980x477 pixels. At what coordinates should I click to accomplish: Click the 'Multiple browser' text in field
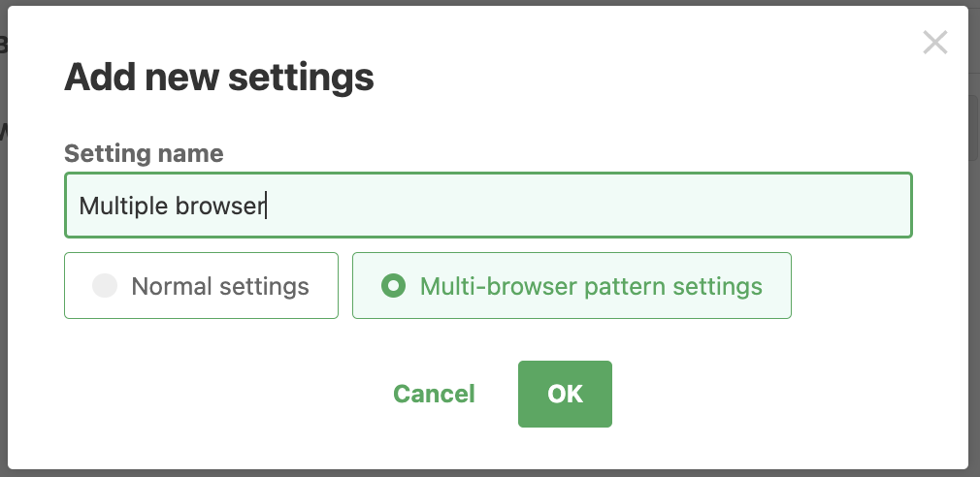click(x=172, y=206)
